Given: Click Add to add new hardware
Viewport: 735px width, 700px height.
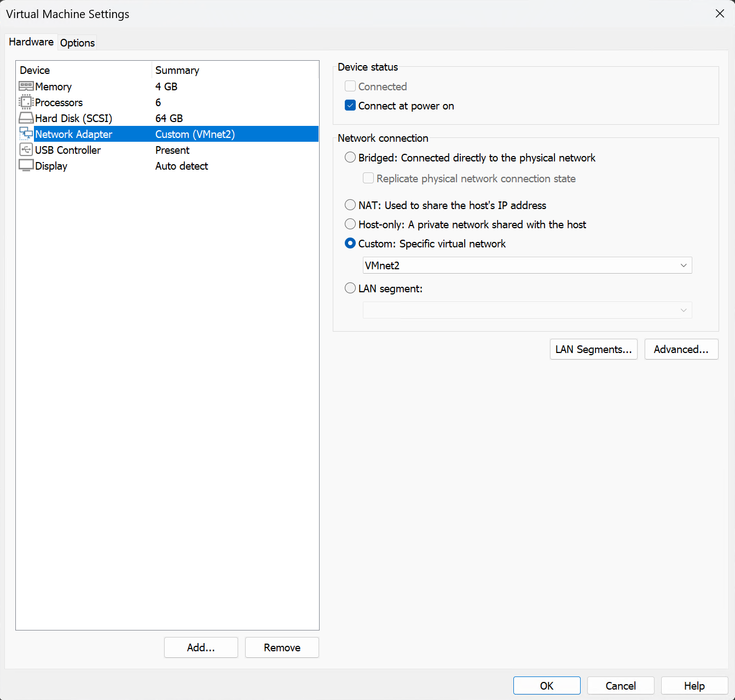Looking at the screenshot, I should [x=201, y=647].
